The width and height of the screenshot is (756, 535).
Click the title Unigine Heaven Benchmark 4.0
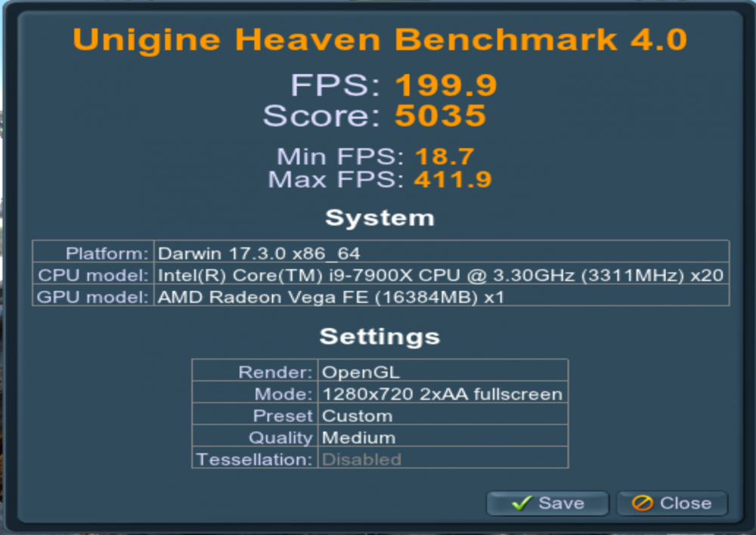point(380,39)
